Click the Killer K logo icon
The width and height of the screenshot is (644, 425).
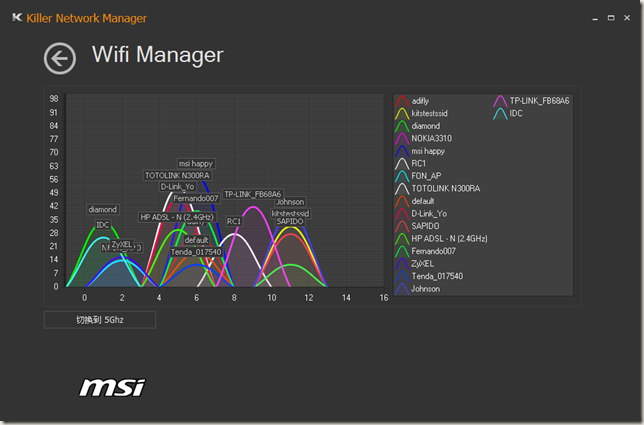coord(17,18)
